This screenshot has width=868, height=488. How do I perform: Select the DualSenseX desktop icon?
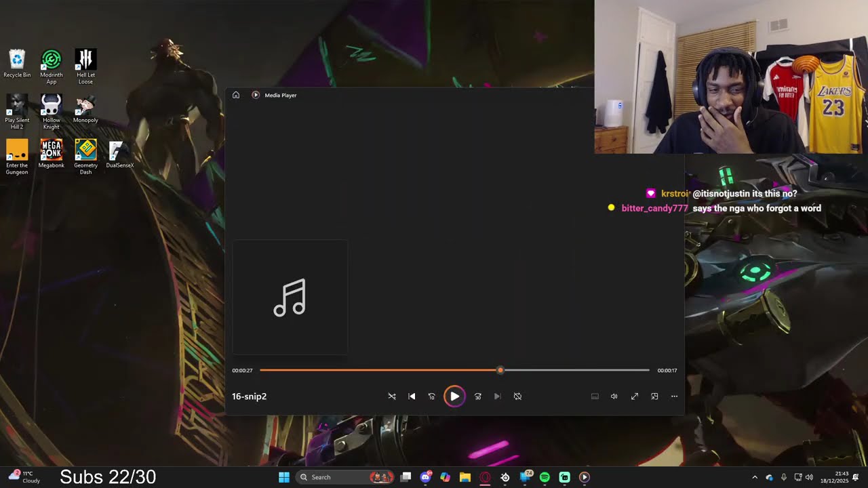pos(120,155)
